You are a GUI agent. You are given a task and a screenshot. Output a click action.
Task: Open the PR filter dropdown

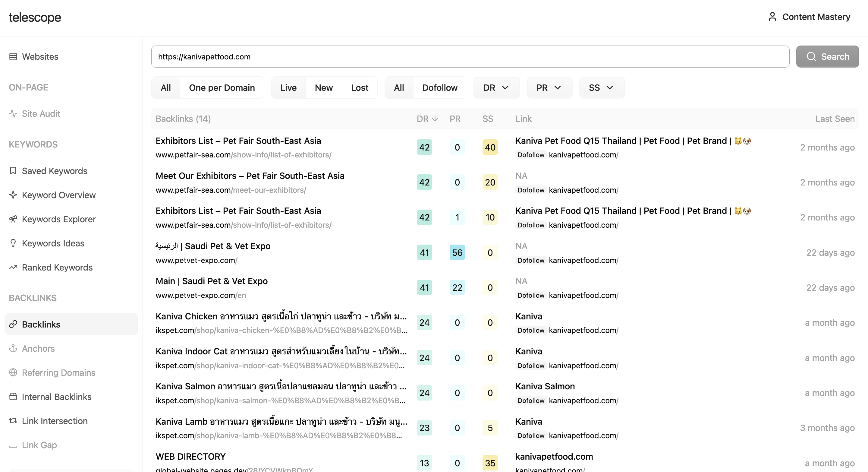(x=549, y=88)
